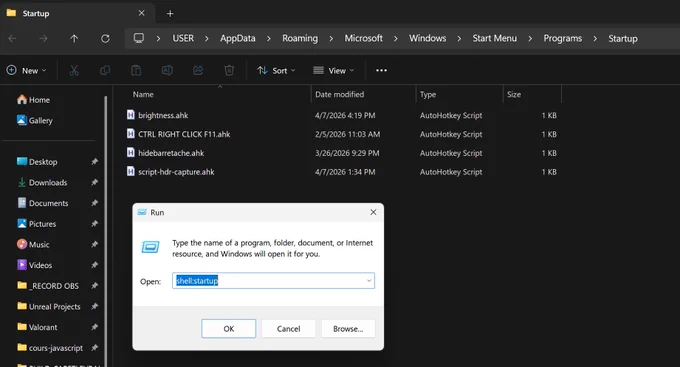Click the Delete trash icon

coord(229,70)
